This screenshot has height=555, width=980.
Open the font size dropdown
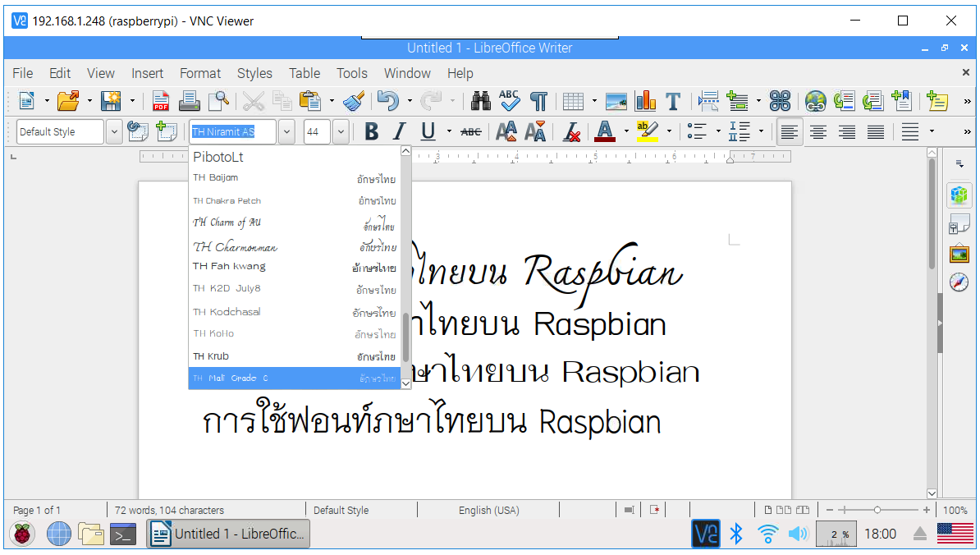[341, 132]
